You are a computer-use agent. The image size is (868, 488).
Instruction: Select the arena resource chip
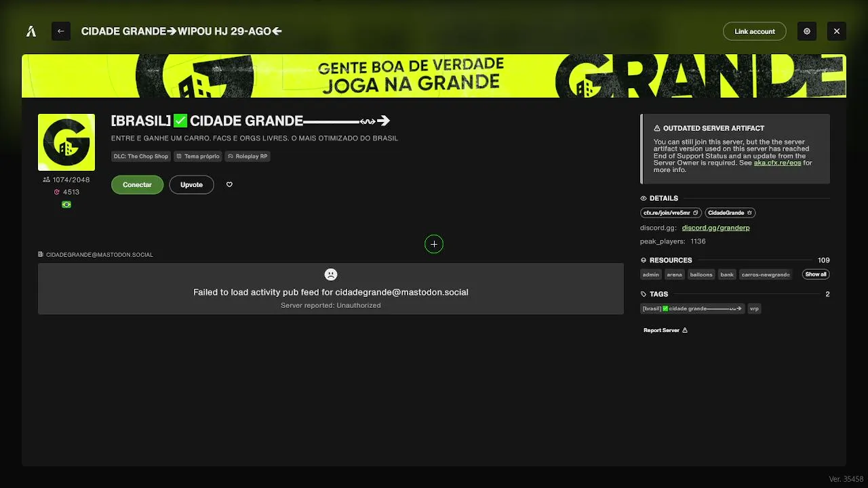(x=674, y=274)
